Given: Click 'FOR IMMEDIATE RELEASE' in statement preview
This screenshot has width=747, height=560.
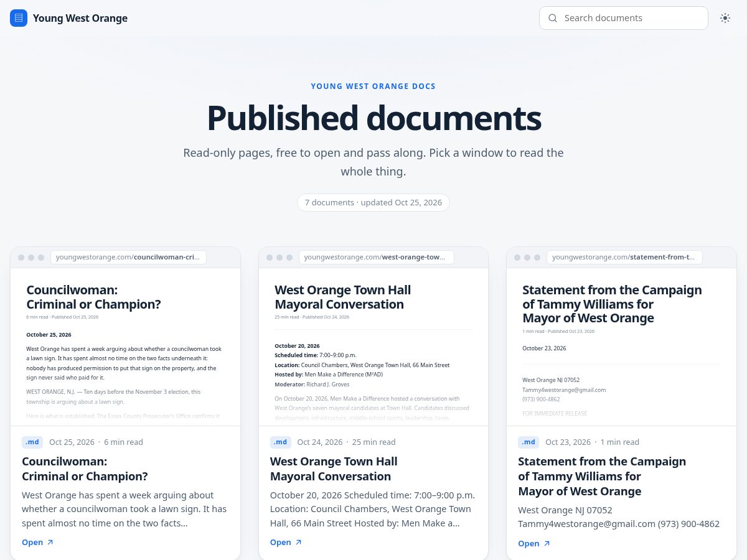Looking at the screenshot, I should (x=555, y=413).
